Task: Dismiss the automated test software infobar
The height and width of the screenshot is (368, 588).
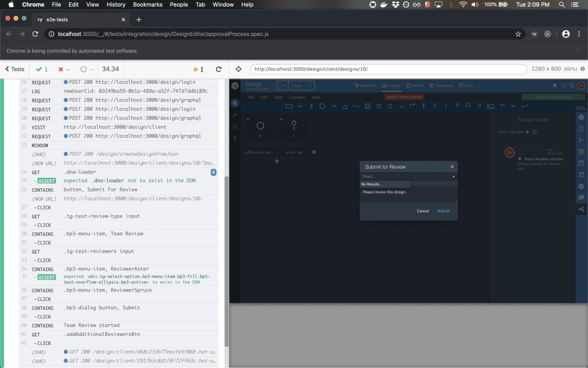Action: (x=578, y=51)
